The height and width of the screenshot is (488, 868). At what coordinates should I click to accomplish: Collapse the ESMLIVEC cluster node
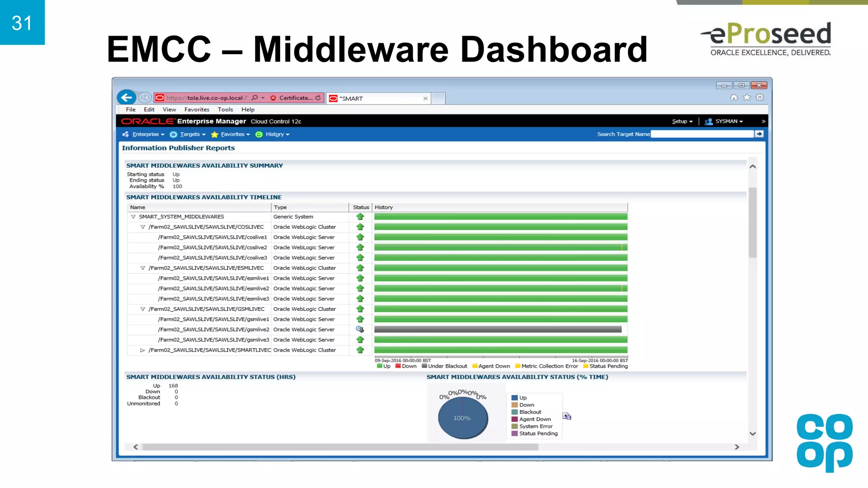tap(142, 268)
